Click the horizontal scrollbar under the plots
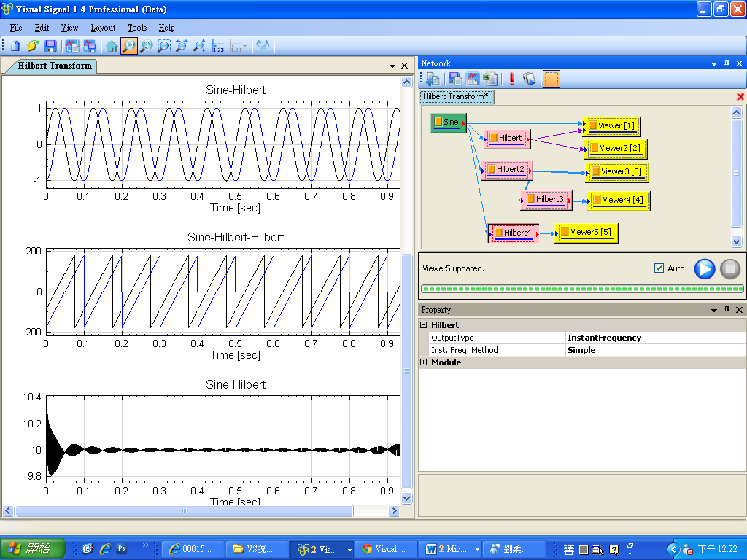This screenshot has height=560, width=747. (184, 511)
